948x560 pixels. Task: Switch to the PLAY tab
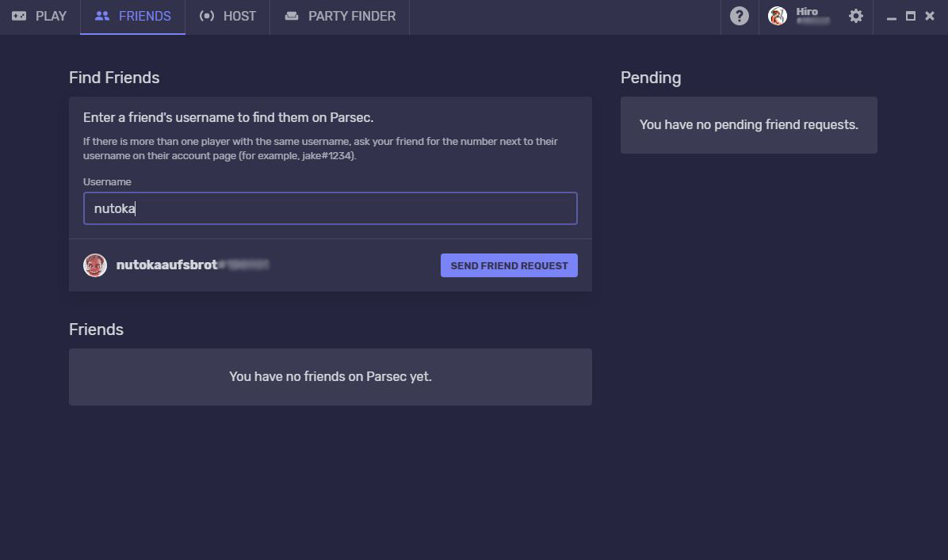click(x=51, y=16)
